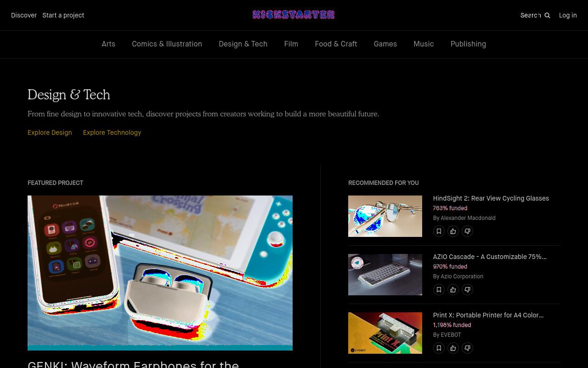Click the Design & Tech page heading
Image resolution: width=588 pixels, height=368 pixels.
[x=69, y=95]
